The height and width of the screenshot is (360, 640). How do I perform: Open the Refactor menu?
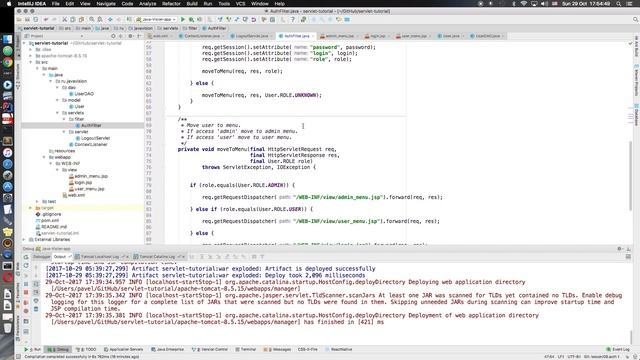[171, 4]
